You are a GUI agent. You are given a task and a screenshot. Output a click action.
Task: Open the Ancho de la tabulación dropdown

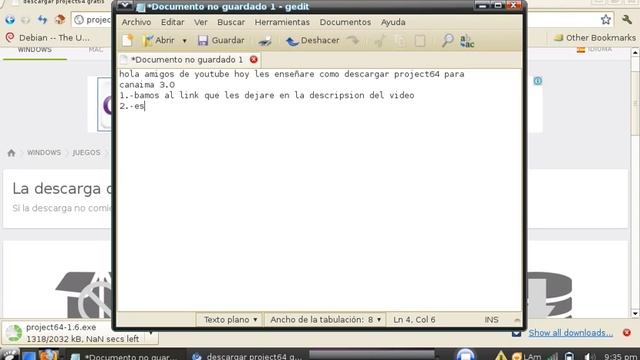coord(326,320)
